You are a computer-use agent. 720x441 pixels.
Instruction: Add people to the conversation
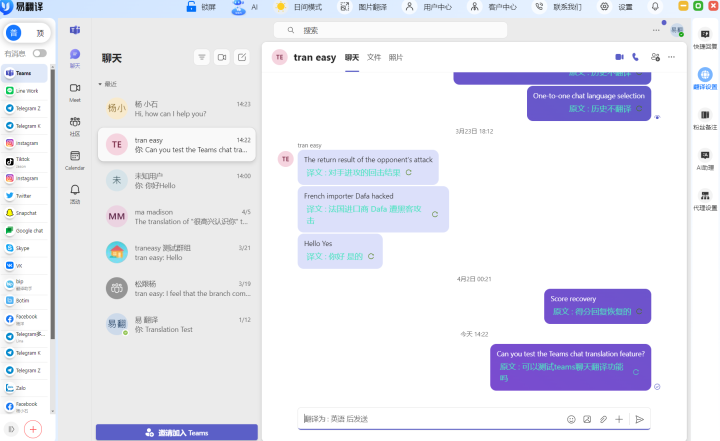(655, 57)
